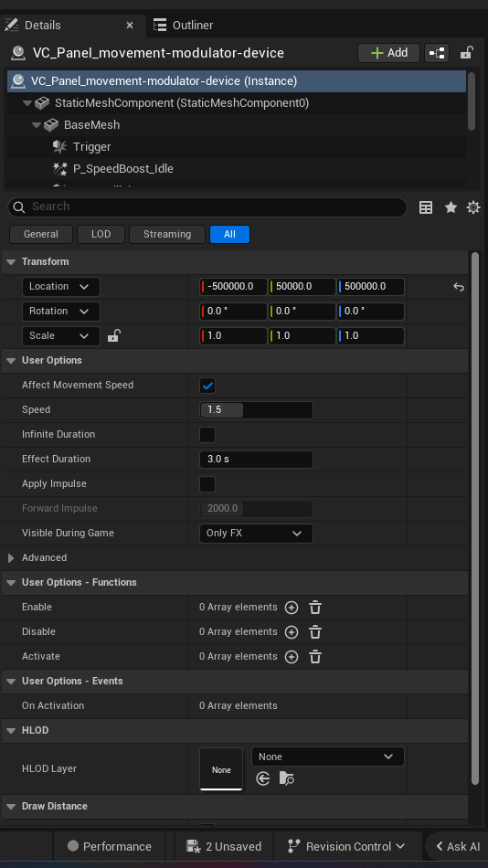This screenshot has height=868, width=488.
Task: Clear the Disable array with trash icon
Action: (x=315, y=632)
